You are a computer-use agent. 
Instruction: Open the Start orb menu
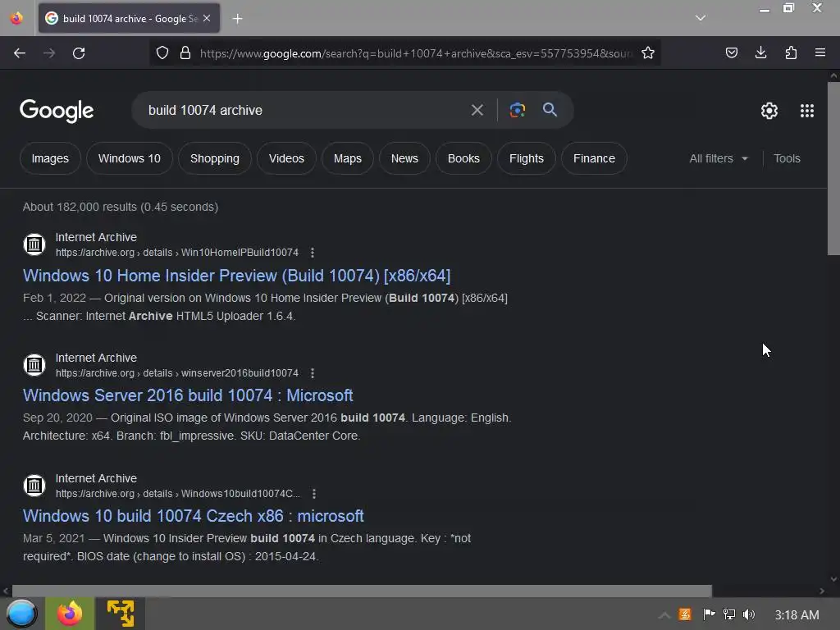point(21,614)
